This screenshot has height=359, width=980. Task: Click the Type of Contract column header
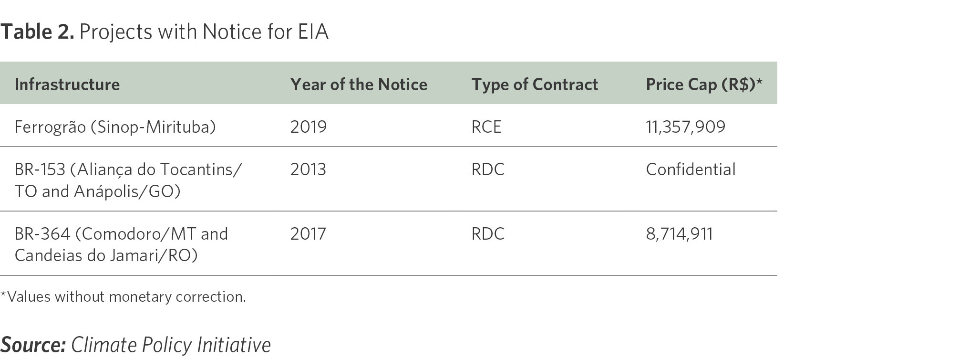(x=535, y=84)
